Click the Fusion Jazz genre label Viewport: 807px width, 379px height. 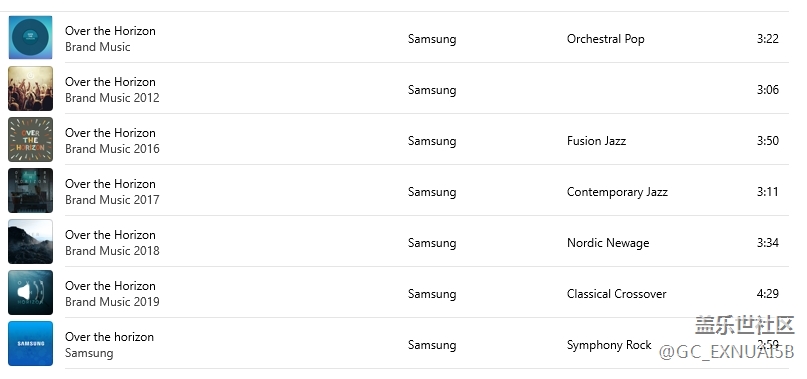coord(597,141)
